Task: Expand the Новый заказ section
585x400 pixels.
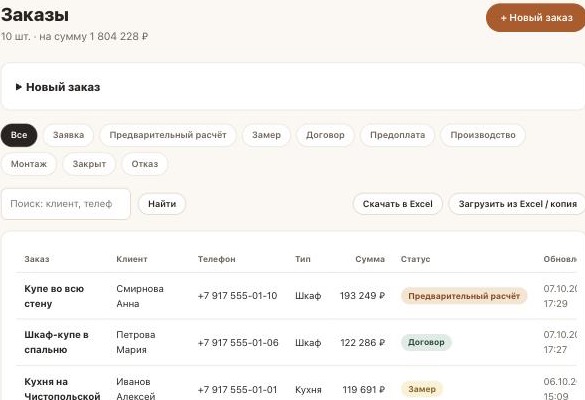Action: click(x=58, y=87)
